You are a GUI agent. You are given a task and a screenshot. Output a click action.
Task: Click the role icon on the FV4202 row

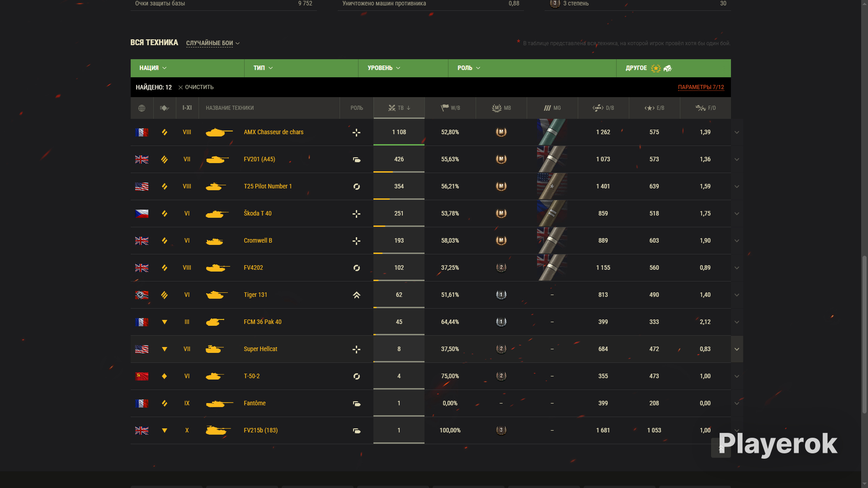pyautogui.click(x=356, y=268)
